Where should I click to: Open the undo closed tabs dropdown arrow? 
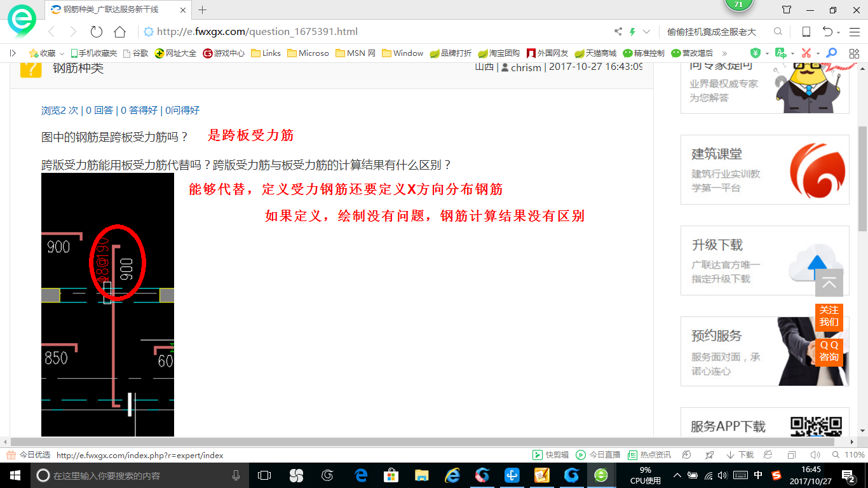coord(838,32)
